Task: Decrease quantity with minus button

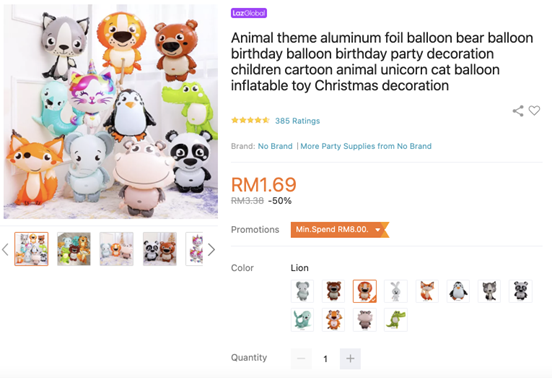Action: click(x=301, y=359)
